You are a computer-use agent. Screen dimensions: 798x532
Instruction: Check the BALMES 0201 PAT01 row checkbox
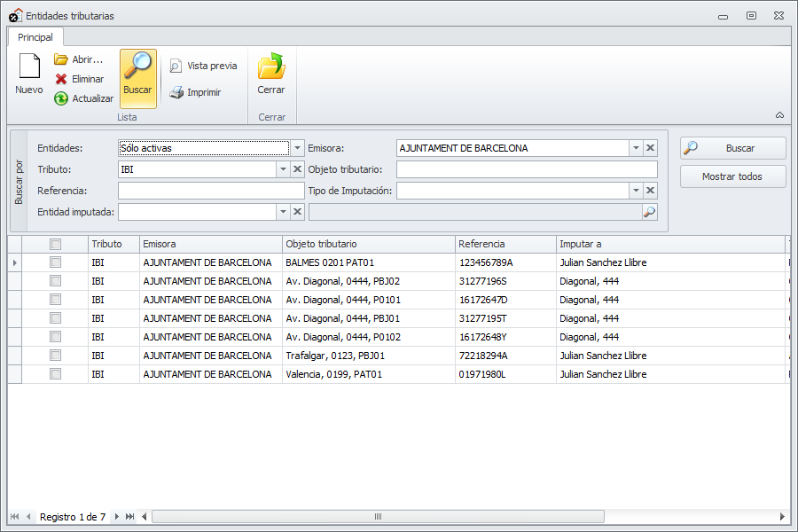point(55,262)
